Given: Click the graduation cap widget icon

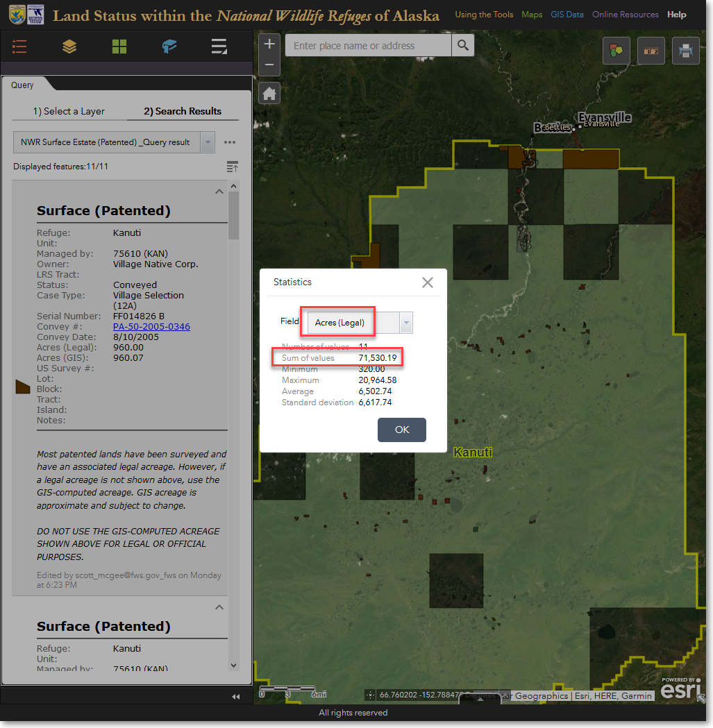Looking at the screenshot, I should click(x=169, y=46).
